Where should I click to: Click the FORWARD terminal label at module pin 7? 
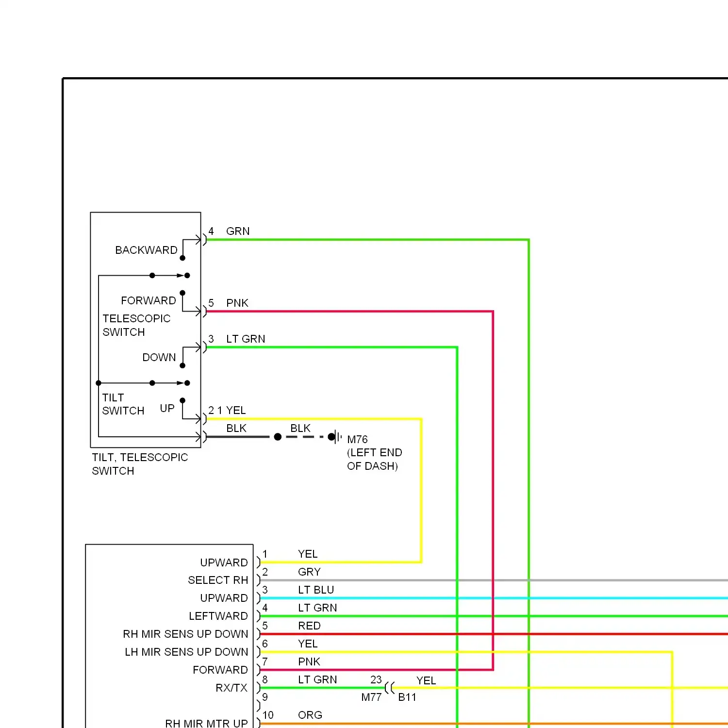click(220, 670)
